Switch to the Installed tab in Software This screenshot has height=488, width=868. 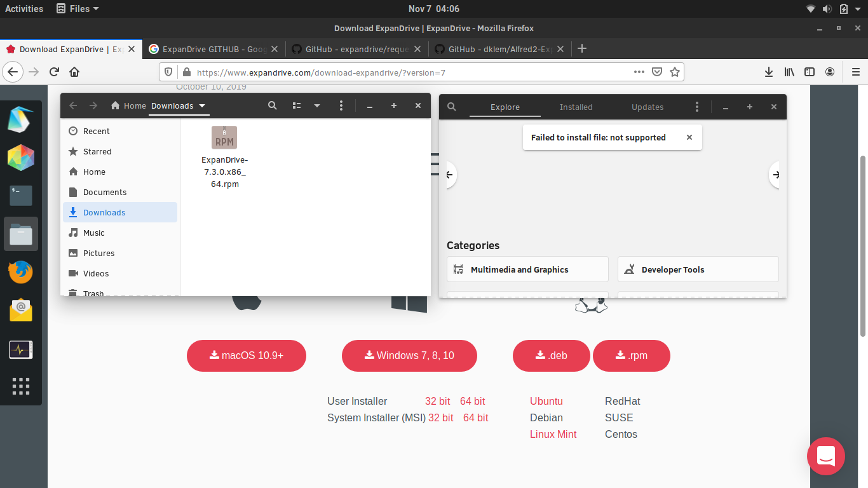[576, 107]
